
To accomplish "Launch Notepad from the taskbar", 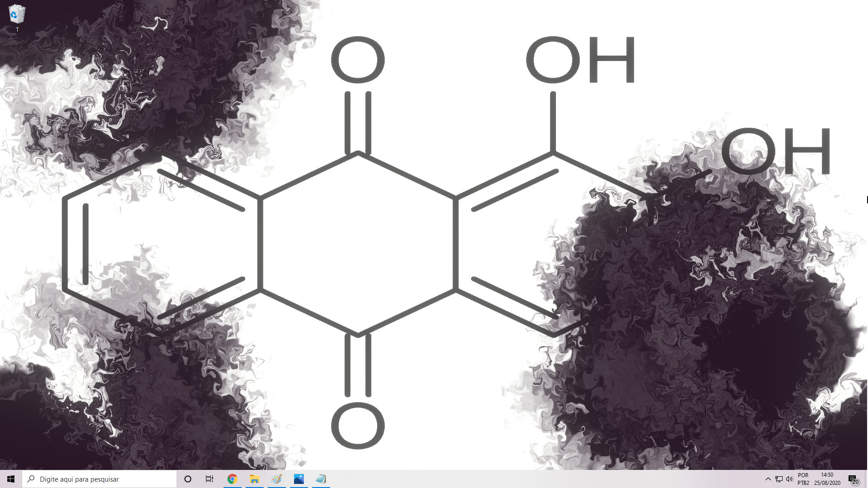I will (x=321, y=479).
